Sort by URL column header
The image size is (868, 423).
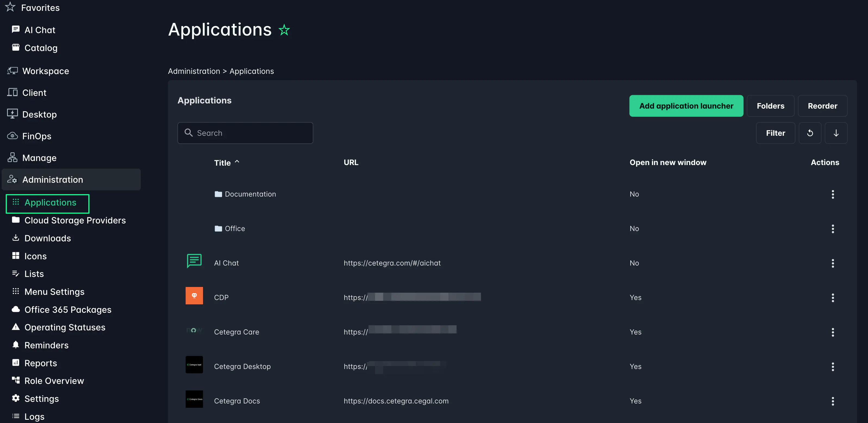(351, 163)
